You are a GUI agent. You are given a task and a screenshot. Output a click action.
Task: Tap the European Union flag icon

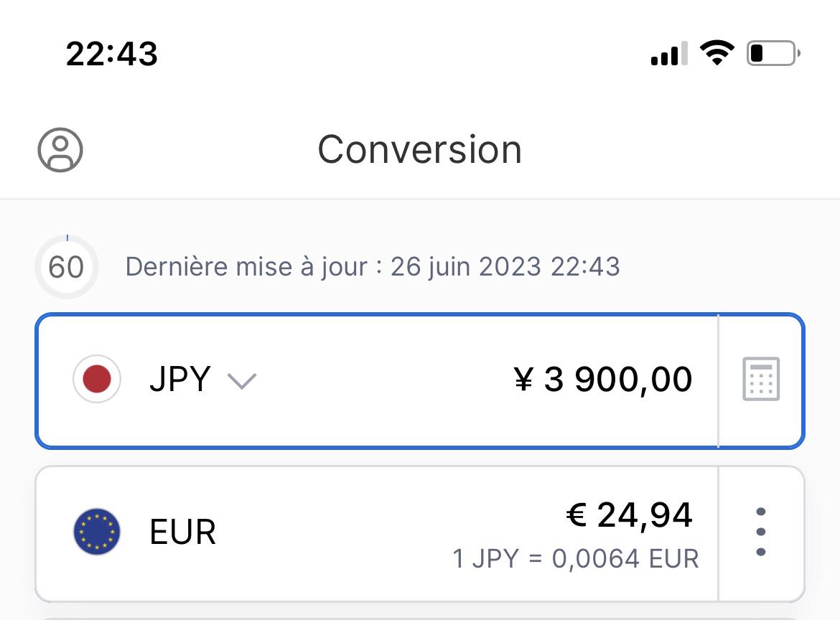pos(97,532)
